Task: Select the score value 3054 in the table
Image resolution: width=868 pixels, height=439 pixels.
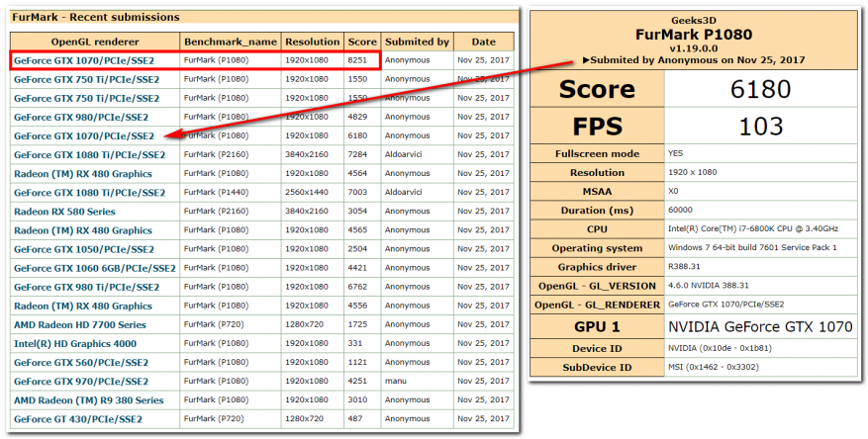Action: (357, 212)
